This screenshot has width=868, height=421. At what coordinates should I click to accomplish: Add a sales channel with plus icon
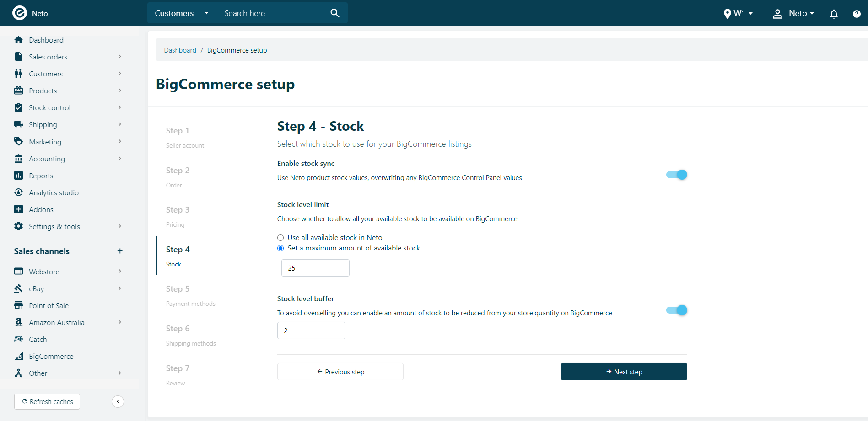tap(120, 251)
